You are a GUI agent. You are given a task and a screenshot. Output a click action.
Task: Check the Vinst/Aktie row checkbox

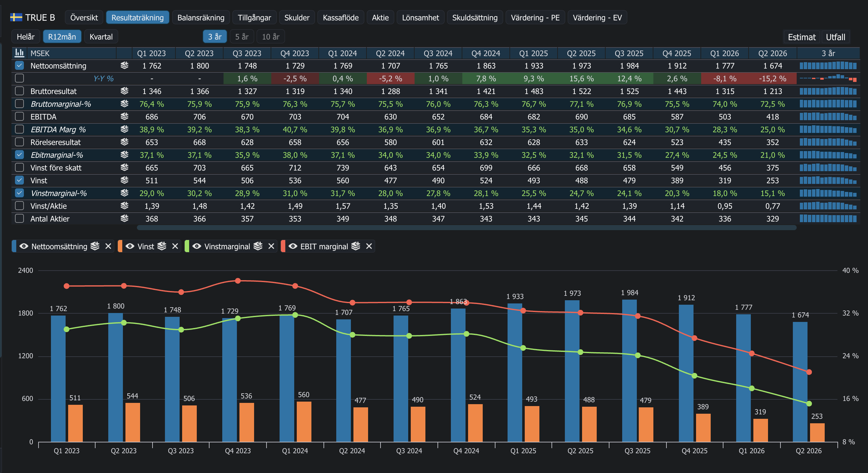(x=19, y=206)
